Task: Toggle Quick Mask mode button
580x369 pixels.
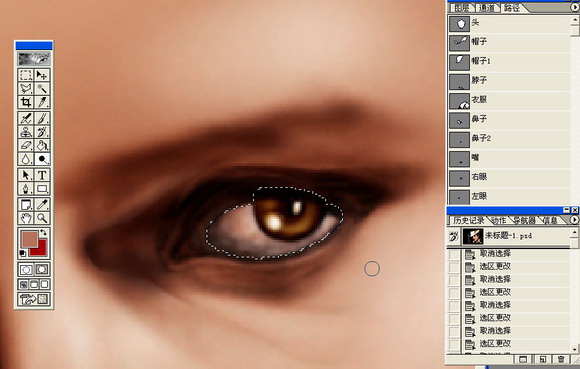Action: [41, 270]
